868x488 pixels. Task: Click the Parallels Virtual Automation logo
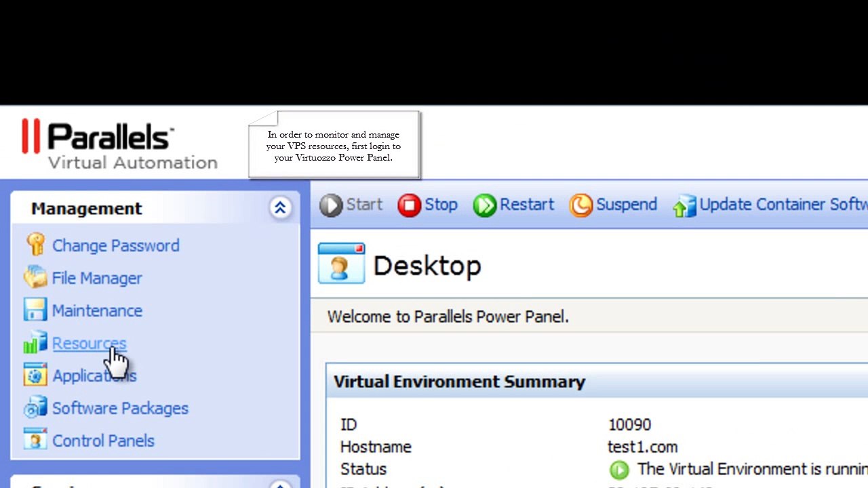point(119,144)
